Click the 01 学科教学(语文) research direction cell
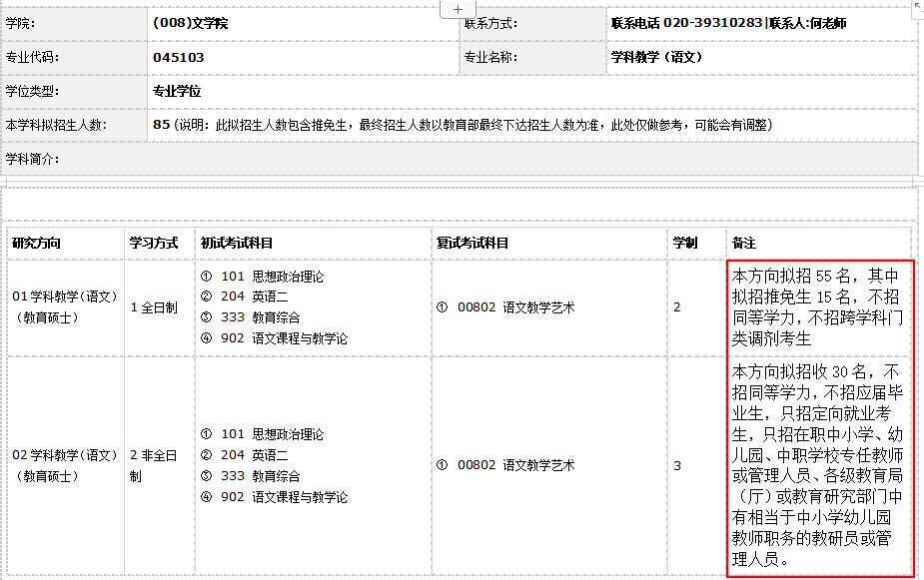 click(x=66, y=306)
